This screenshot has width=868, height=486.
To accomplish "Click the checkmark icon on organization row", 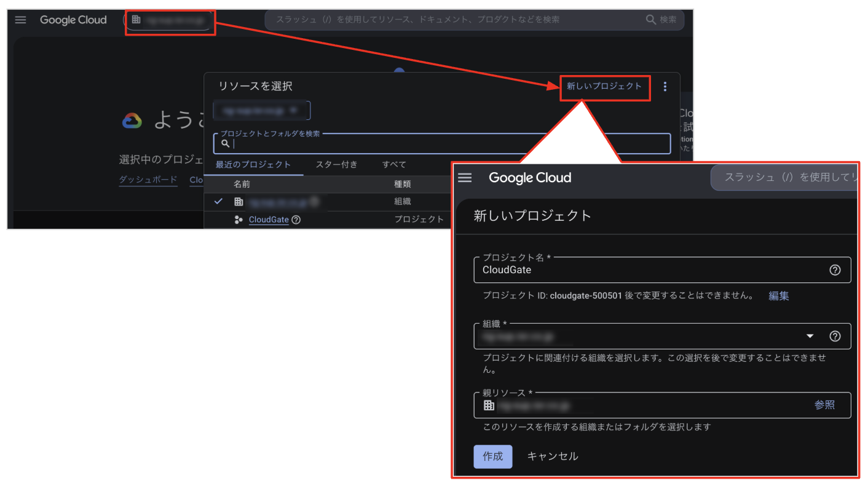I will (218, 201).
